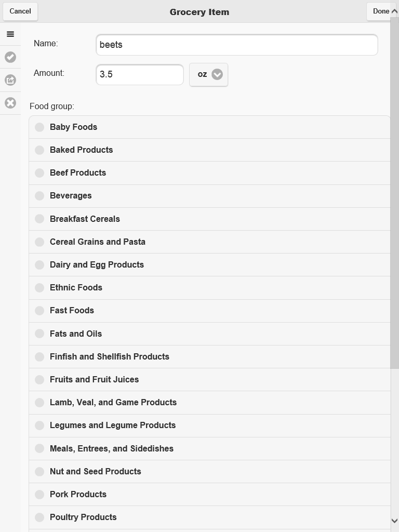Select the Baby Foods radio button
The image size is (399, 532).
point(39,127)
